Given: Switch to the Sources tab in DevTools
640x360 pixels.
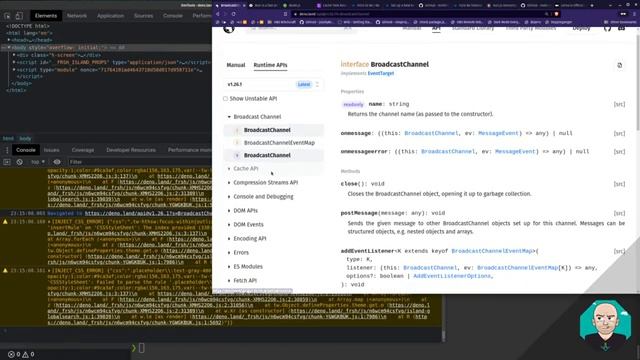Looking at the screenshot, I should 144,16.
